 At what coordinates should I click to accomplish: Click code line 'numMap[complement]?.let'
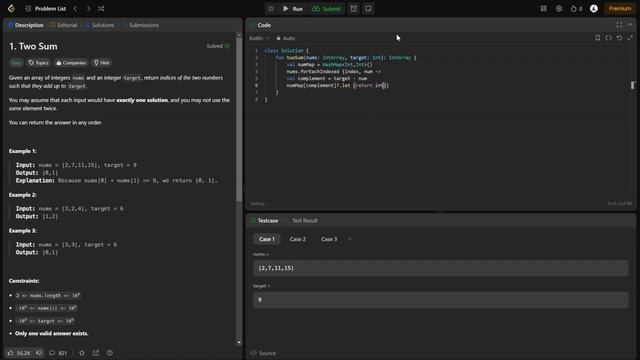318,85
